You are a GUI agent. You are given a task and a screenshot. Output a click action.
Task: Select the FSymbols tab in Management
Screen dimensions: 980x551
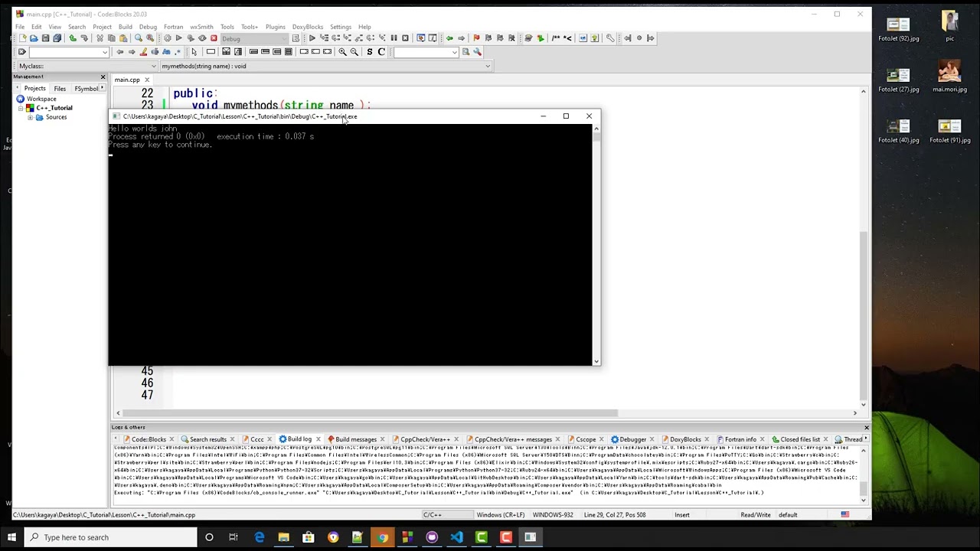click(x=87, y=89)
